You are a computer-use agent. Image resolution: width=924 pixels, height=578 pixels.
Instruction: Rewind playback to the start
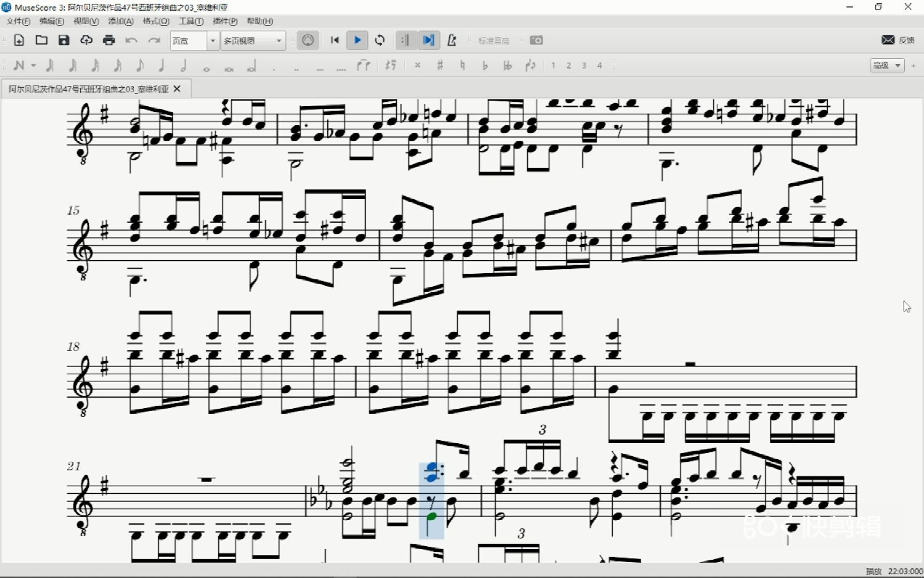click(335, 40)
